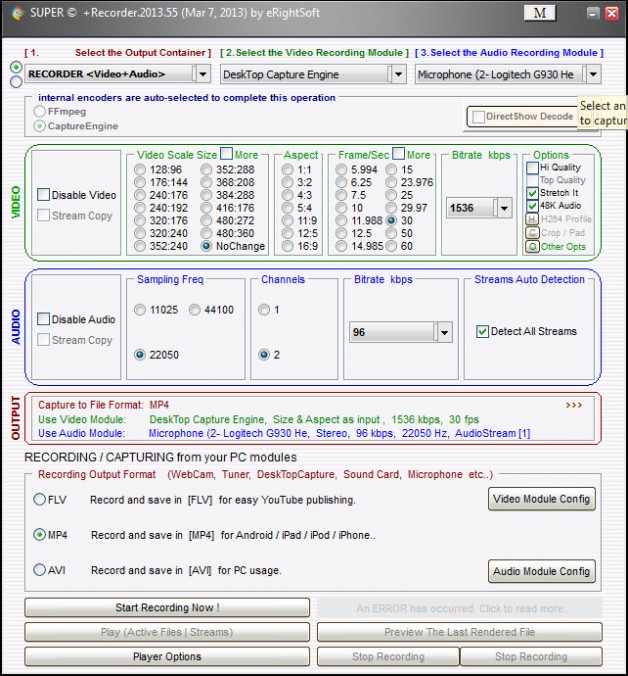This screenshot has width=628, height=676.
Task: Click the M button in title bar
Action: point(539,14)
